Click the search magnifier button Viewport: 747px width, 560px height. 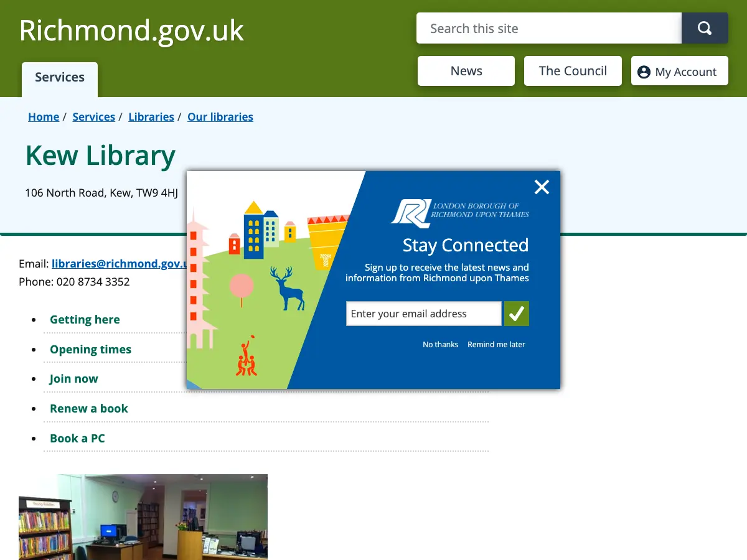(705, 28)
